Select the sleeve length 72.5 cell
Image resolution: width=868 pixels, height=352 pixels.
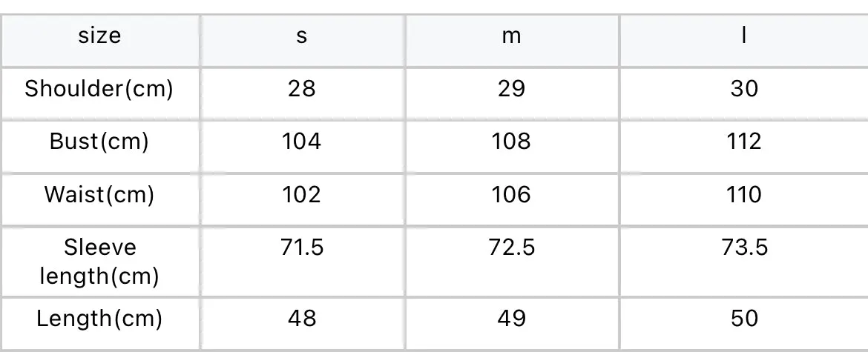pos(512,262)
